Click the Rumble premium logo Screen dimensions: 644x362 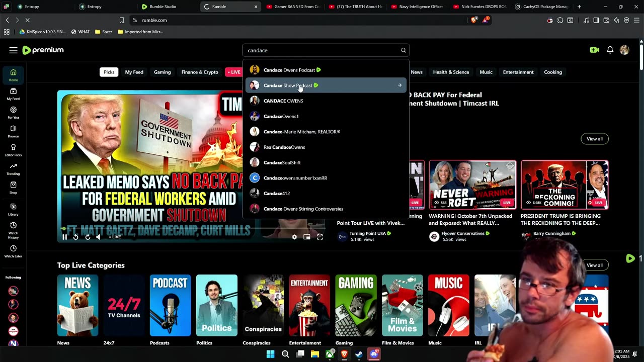43,50
